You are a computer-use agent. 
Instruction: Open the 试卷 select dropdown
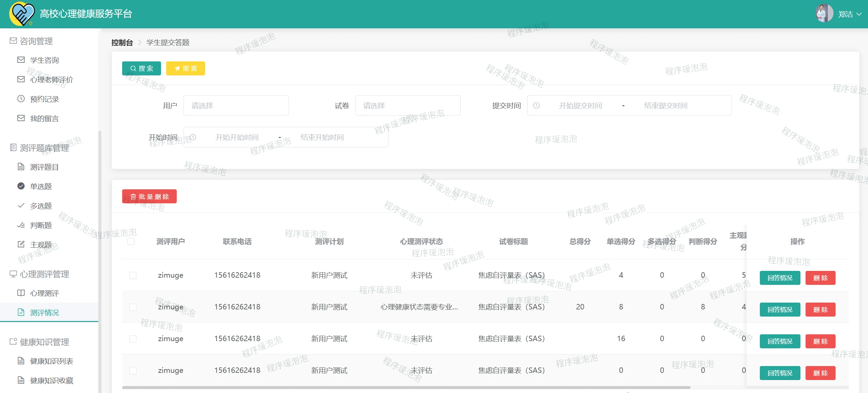408,106
